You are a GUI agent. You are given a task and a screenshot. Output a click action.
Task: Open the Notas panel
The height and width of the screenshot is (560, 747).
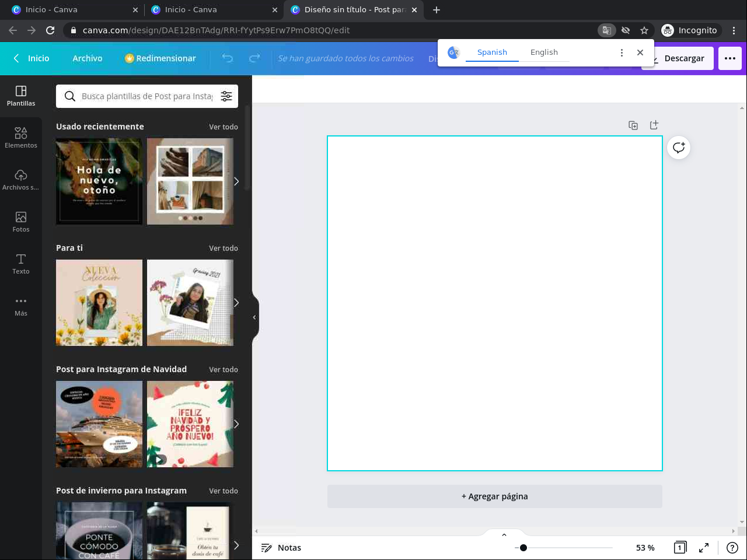[281, 548]
